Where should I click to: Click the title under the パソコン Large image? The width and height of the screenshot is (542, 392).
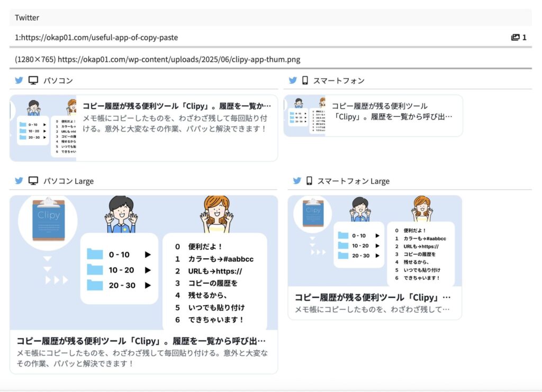pyautogui.click(x=141, y=341)
